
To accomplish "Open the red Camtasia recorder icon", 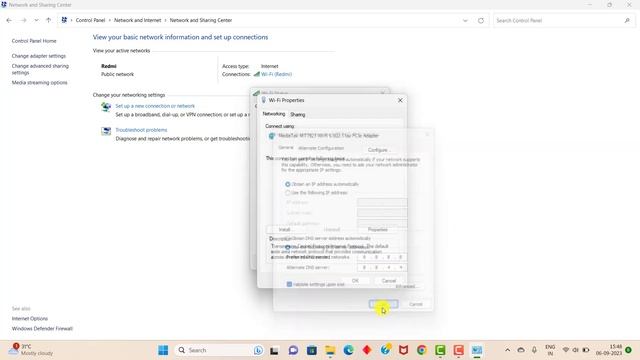I will tap(458, 350).
